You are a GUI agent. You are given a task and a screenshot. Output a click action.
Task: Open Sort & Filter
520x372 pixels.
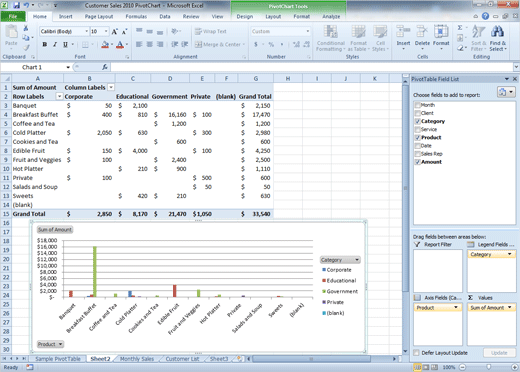click(x=479, y=38)
